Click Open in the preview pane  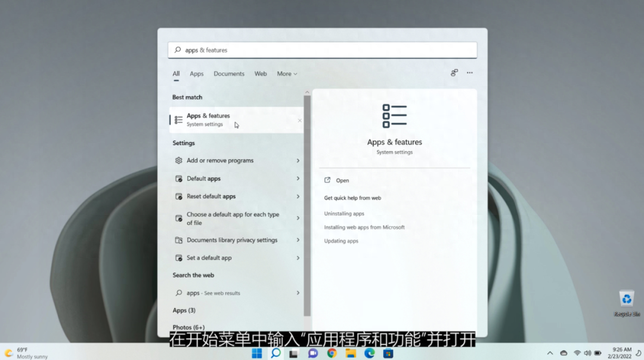[342, 180]
